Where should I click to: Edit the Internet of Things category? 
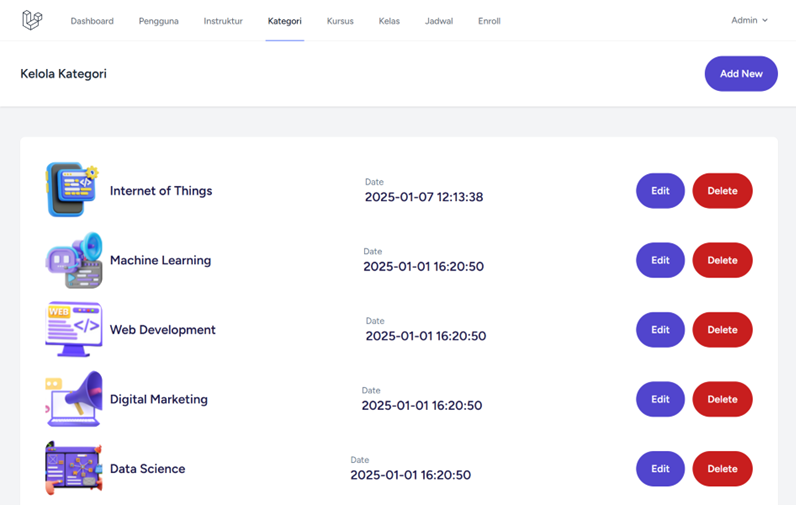660,191
